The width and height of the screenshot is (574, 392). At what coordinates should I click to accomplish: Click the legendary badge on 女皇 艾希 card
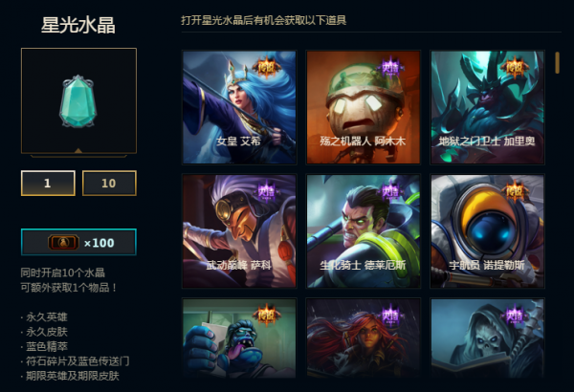coord(267,67)
